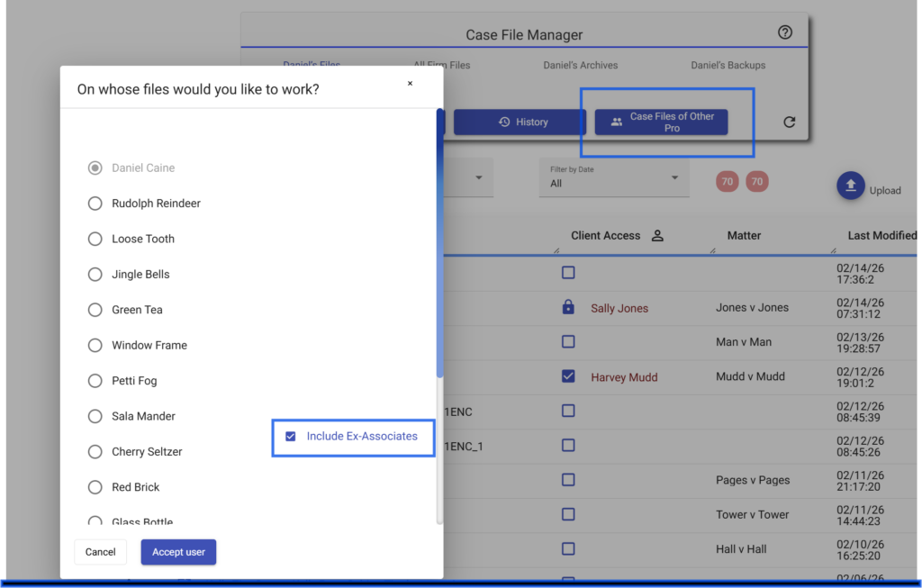Untick the Include Ex-Associates checkbox
The width and height of the screenshot is (922, 588).
point(291,437)
